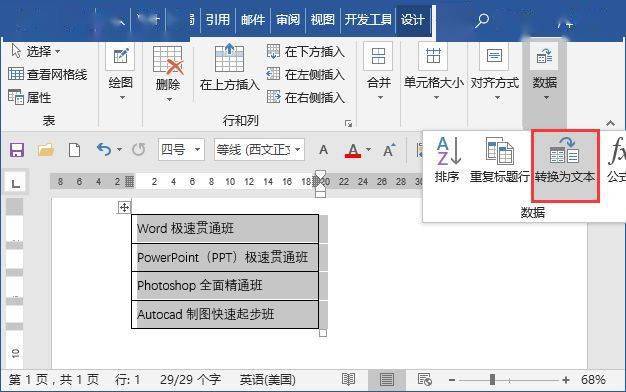This screenshot has width=626, height=392.
Task: Open Rows and Columns dialog launcher
Action: [348, 123]
